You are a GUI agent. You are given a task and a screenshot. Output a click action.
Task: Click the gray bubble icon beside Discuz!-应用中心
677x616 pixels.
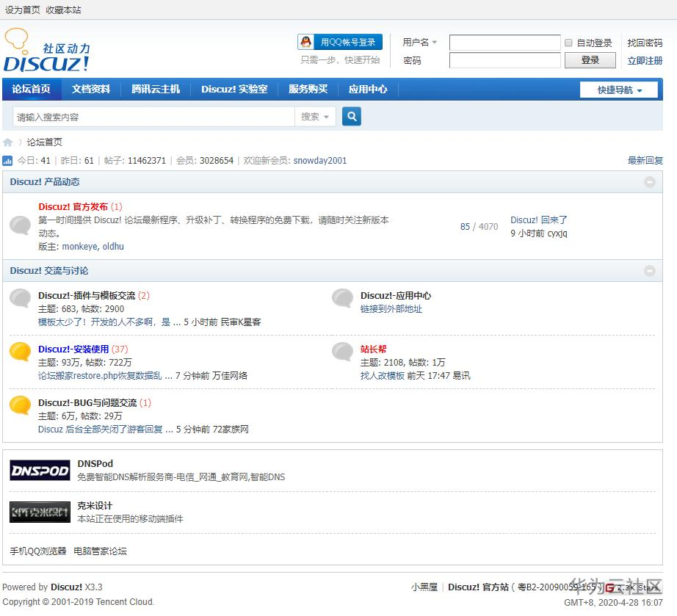pyautogui.click(x=342, y=298)
